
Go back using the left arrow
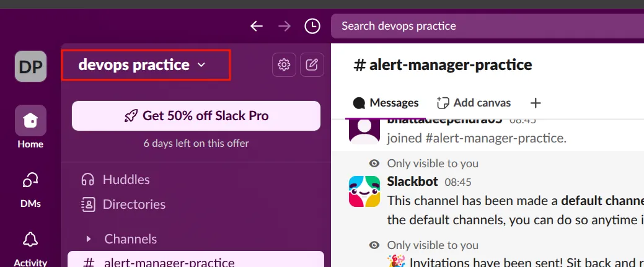coord(257,26)
